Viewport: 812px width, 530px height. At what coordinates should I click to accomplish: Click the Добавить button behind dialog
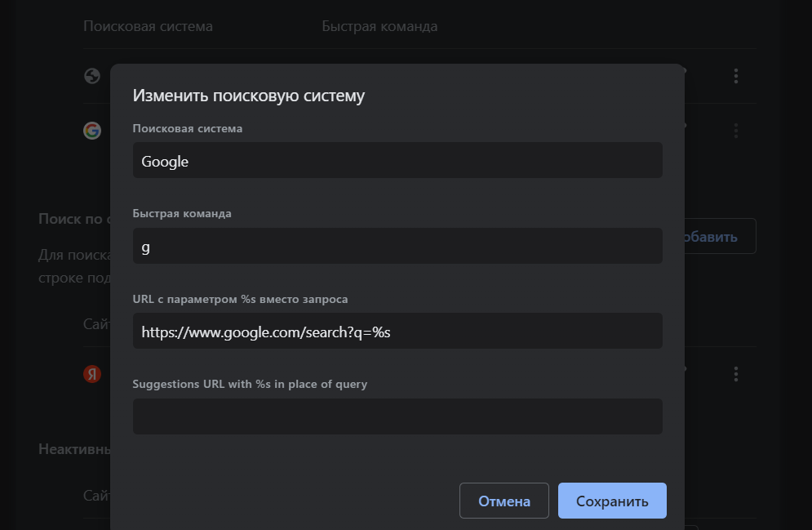point(719,236)
